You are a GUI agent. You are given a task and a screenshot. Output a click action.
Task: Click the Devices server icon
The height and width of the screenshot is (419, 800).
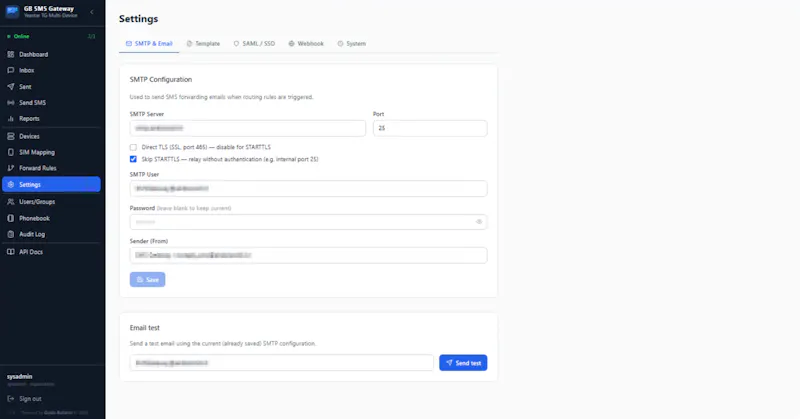coord(11,136)
